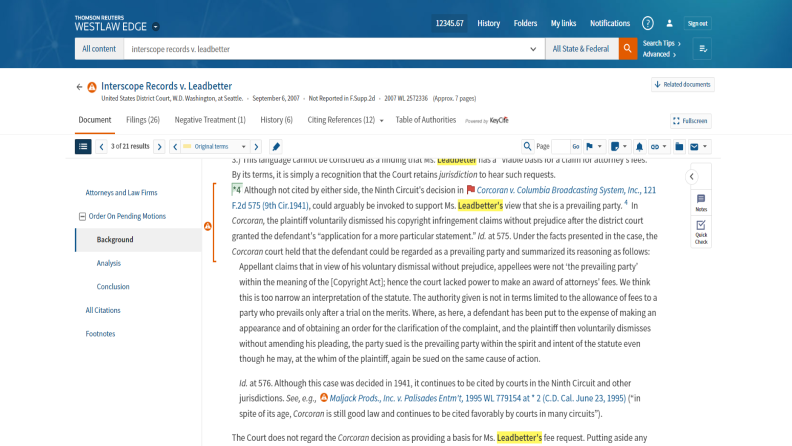Expand the link options dropdown arrow
Viewport: 792px width, 446px height.
(665, 146)
